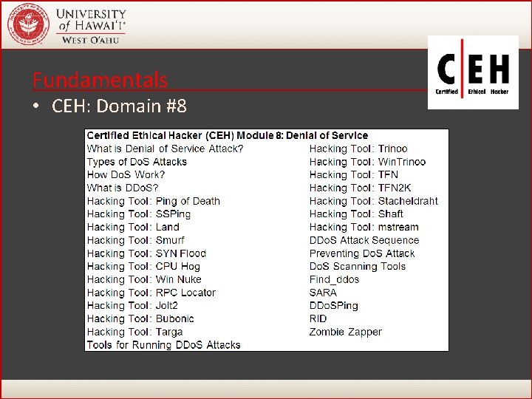Click 'Hacking Tool: CPU Hog' entry

click(143, 267)
